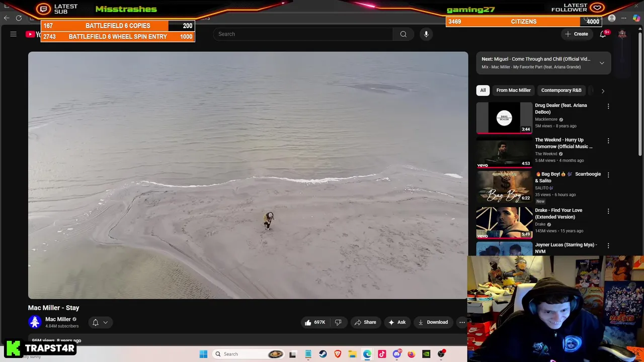
Task: Open TikTok app from taskbar
Action: tap(382, 354)
